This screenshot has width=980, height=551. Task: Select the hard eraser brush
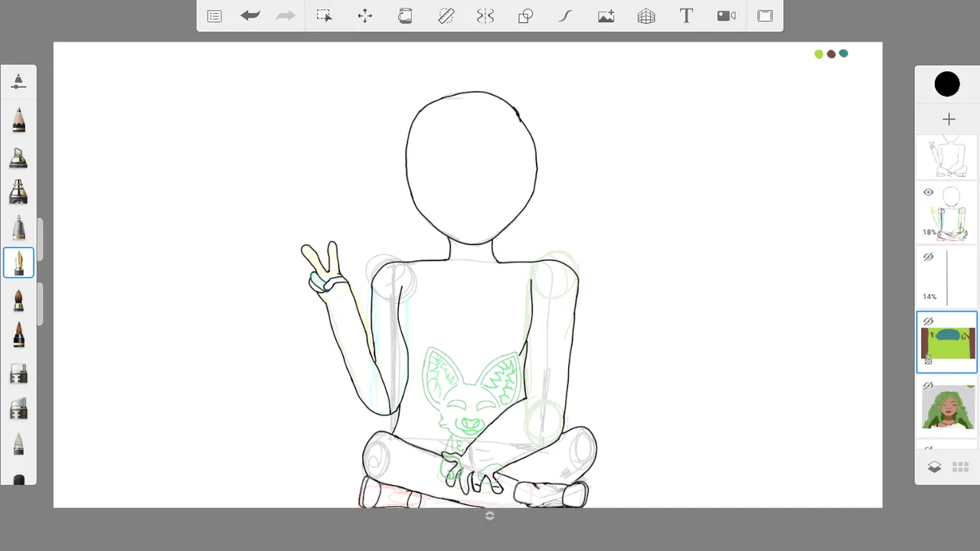click(x=18, y=373)
